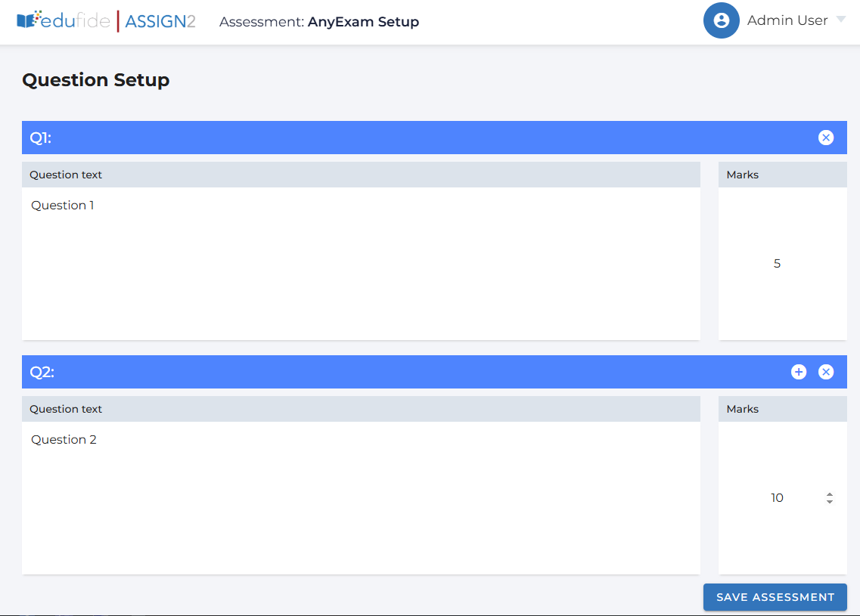The height and width of the screenshot is (616, 860).
Task: Click the AnyExam Setup assessment title
Action: tap(363, 22)
